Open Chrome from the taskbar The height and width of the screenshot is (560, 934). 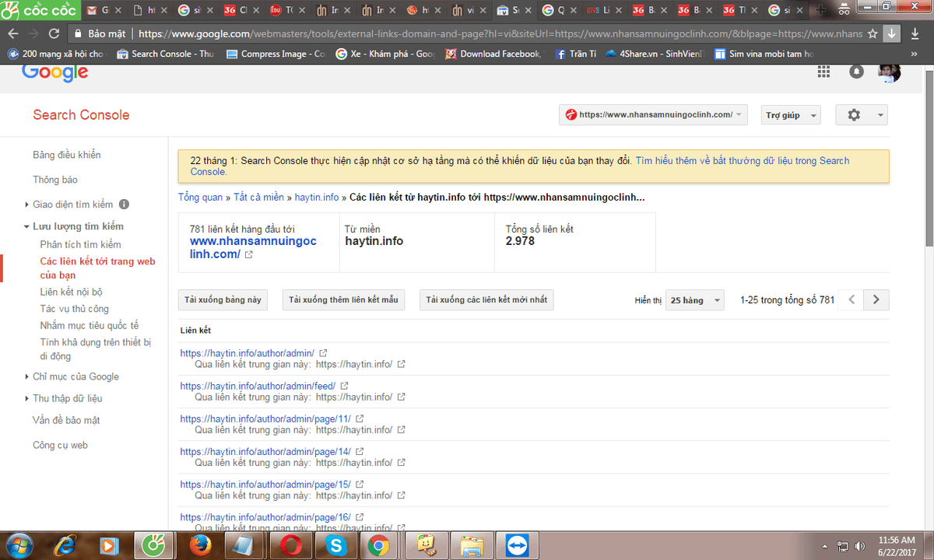379,546
